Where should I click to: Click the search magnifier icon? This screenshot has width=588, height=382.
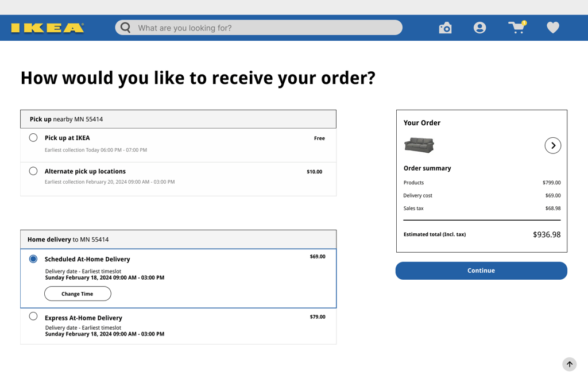click(126, 28)
